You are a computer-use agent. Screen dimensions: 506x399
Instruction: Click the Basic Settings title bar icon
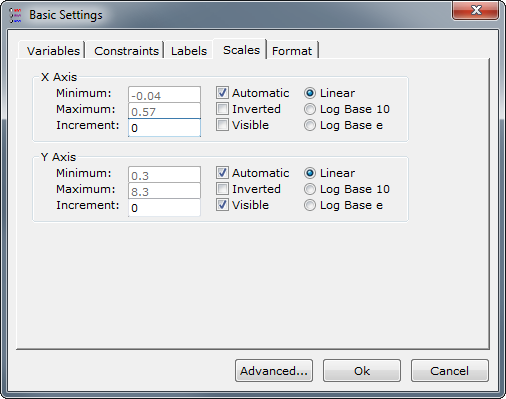(x=15, y=15)
